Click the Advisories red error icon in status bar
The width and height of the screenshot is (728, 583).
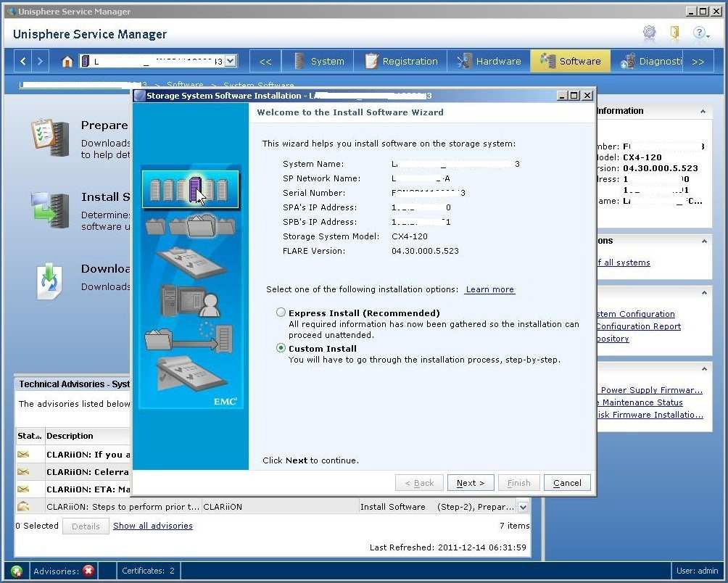coord(88,571)
